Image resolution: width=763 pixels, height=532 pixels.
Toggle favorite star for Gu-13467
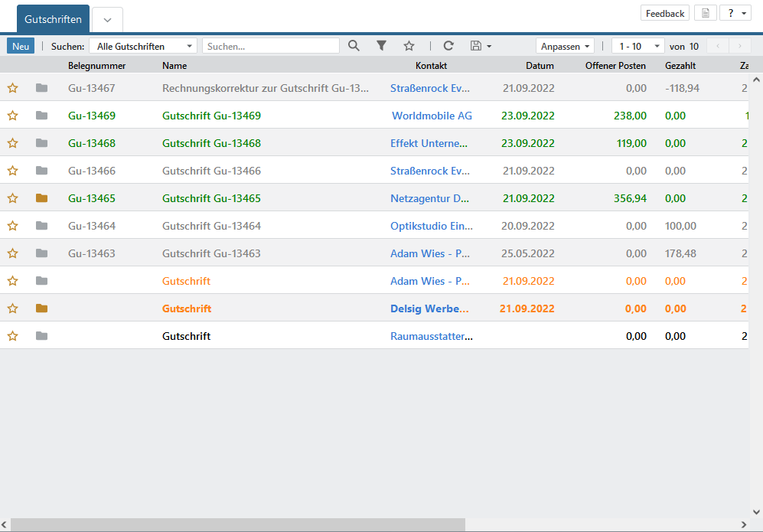12,88
